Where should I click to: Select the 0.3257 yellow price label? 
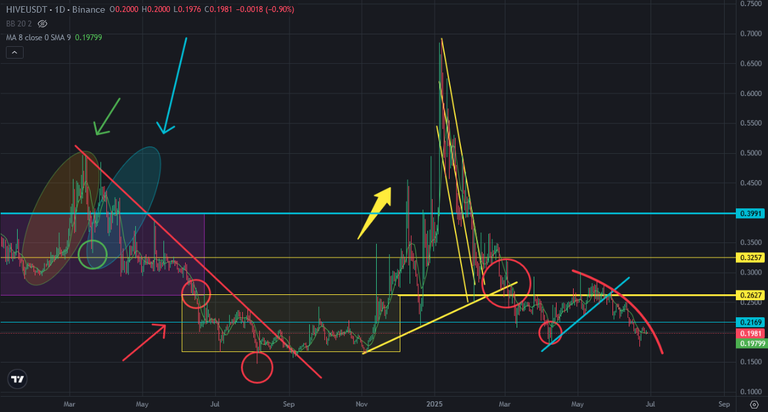coord(750,258)
